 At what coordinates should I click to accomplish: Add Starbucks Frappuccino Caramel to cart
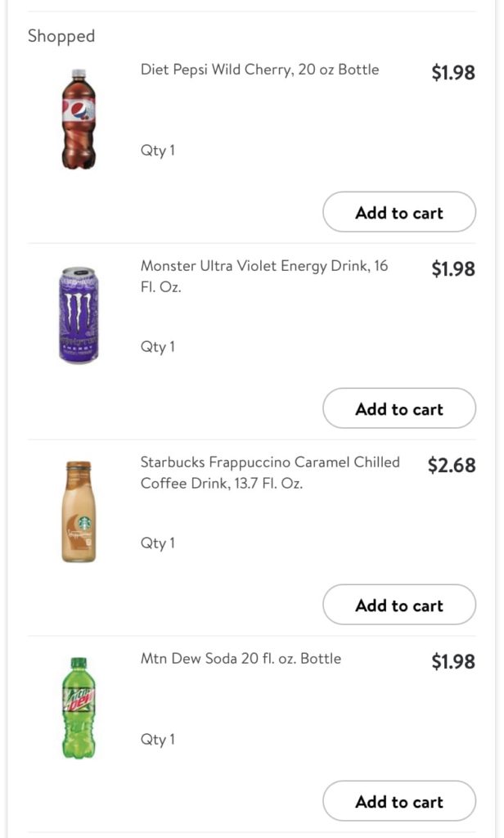point(398,606)
